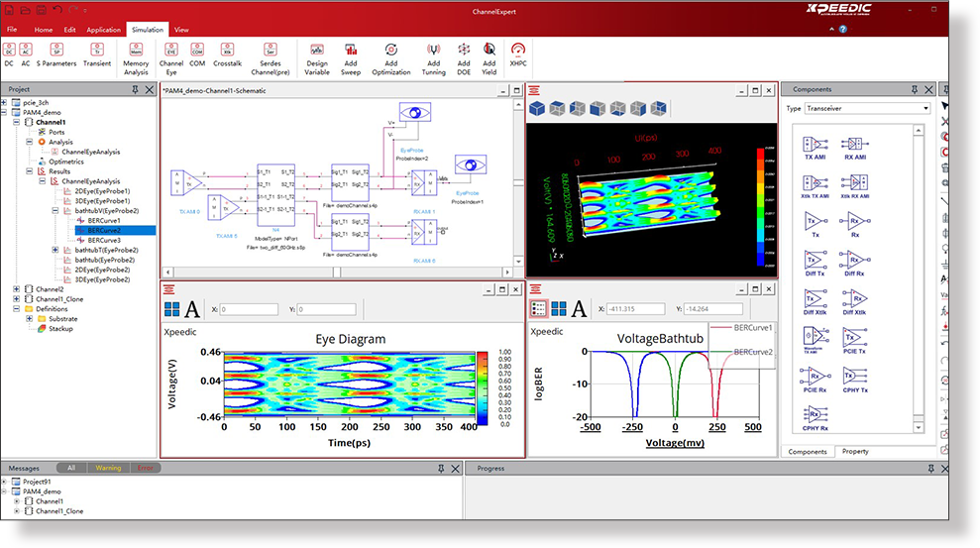
Task: Click the text annotation A in Eye Diagram
Action: [192, 308]
